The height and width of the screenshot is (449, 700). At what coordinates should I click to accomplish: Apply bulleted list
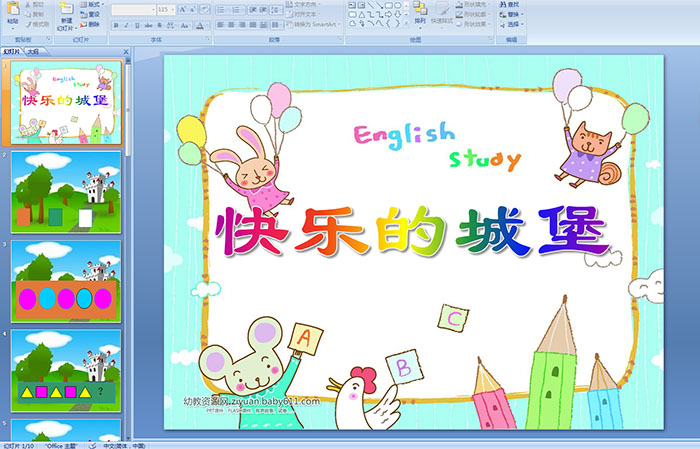(222, 10)
